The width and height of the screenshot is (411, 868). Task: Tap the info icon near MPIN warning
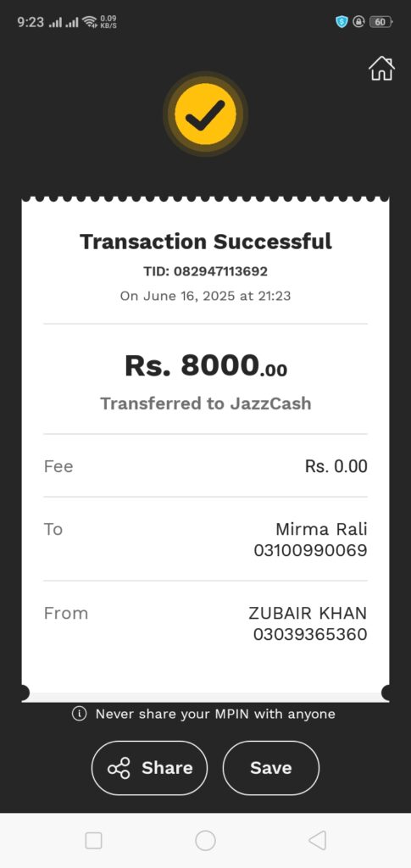click(79, 714)
